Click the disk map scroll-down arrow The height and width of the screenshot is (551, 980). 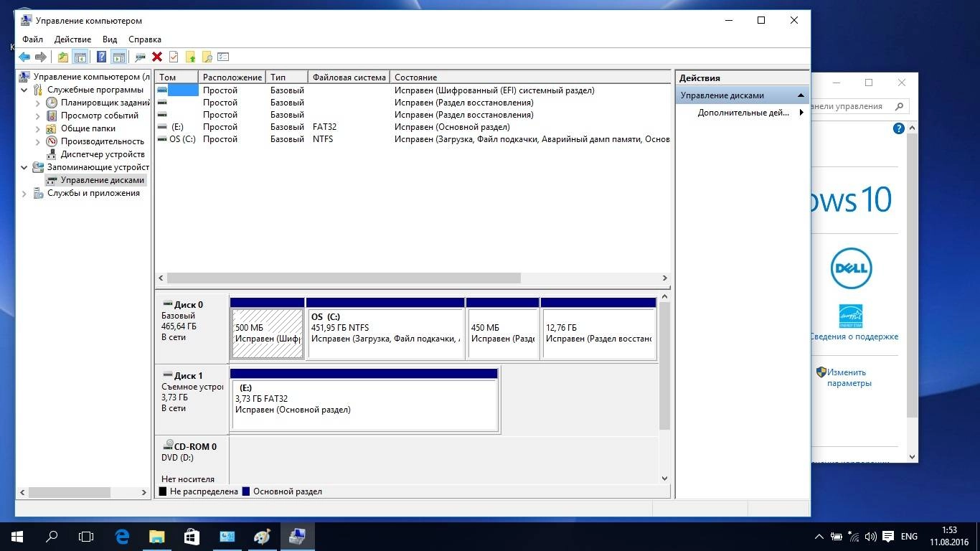click(x=664, y=479)
